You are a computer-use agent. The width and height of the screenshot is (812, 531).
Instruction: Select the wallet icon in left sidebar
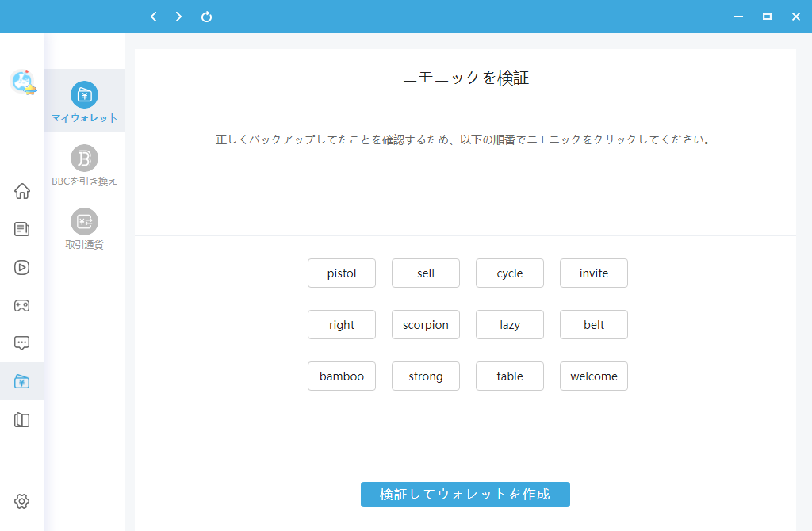[x=22, y=382]
